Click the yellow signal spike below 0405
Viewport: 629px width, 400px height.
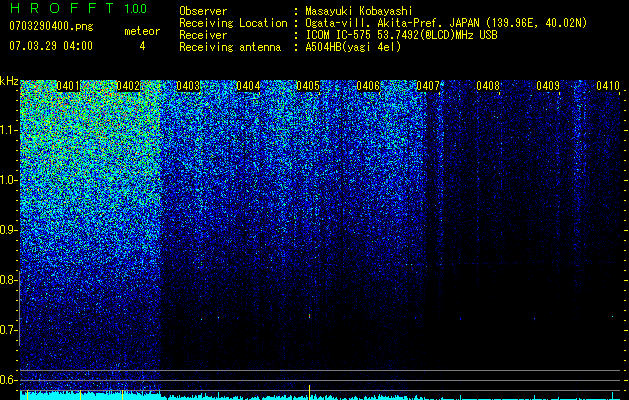coord(309,391)
